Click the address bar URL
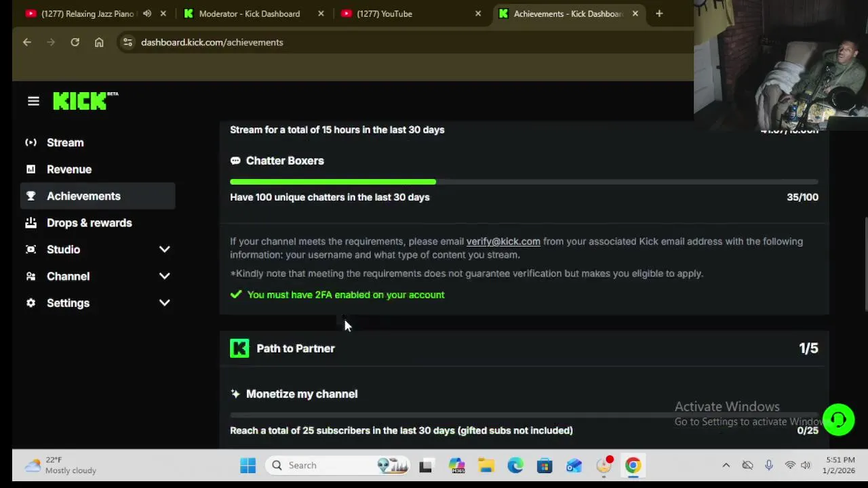The height and width of the screenshot is (488, 868). [212, 42]
